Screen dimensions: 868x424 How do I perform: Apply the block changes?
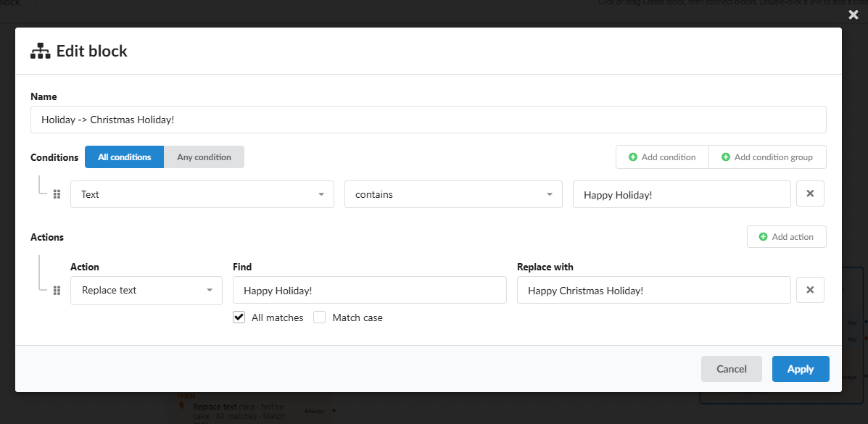[x=801, y=369]
